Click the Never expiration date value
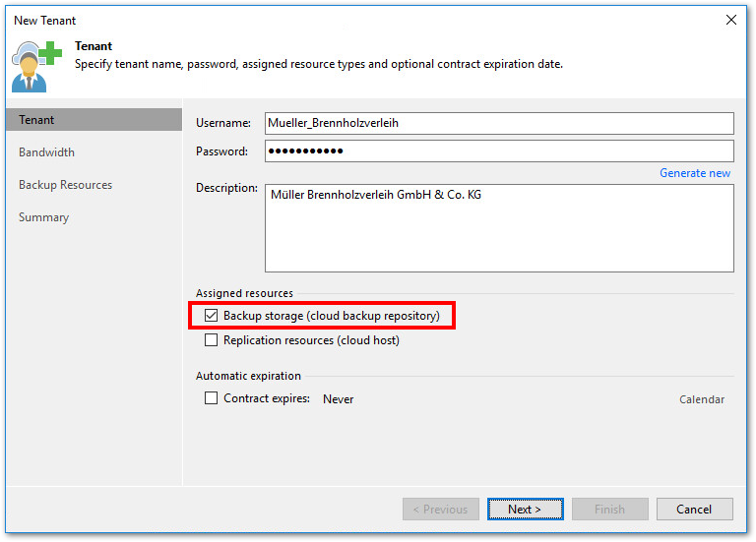The height and width of the screenshot is (542, 756). (x=339, y=399)
